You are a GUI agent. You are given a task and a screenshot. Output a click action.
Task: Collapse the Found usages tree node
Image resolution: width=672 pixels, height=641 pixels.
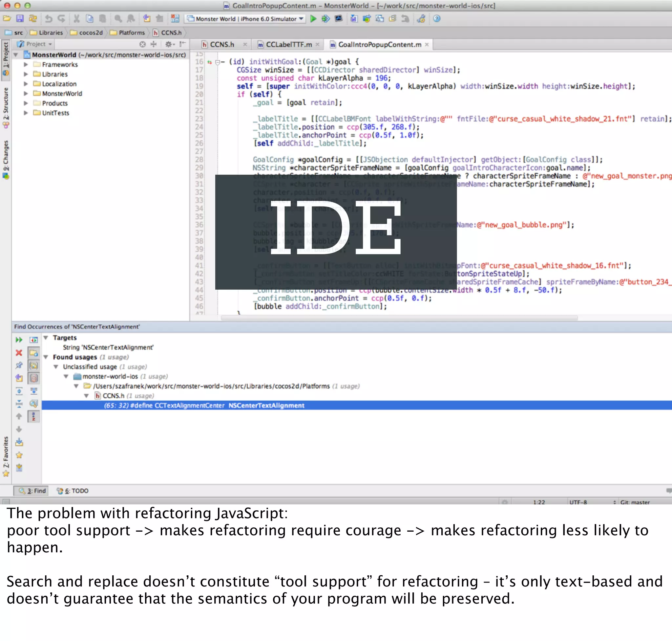click(46, 357)
